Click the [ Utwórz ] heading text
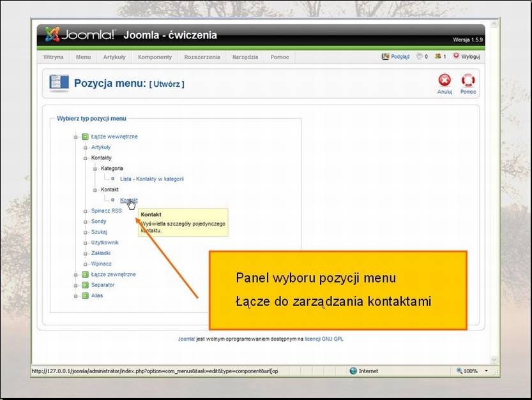 pyautogui.click(x=167, y=84)
